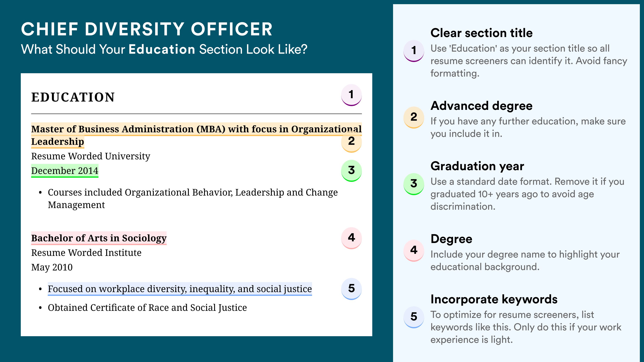Click badge 4 next to Degree tip

pyautogui.click(x=414, y=251)
